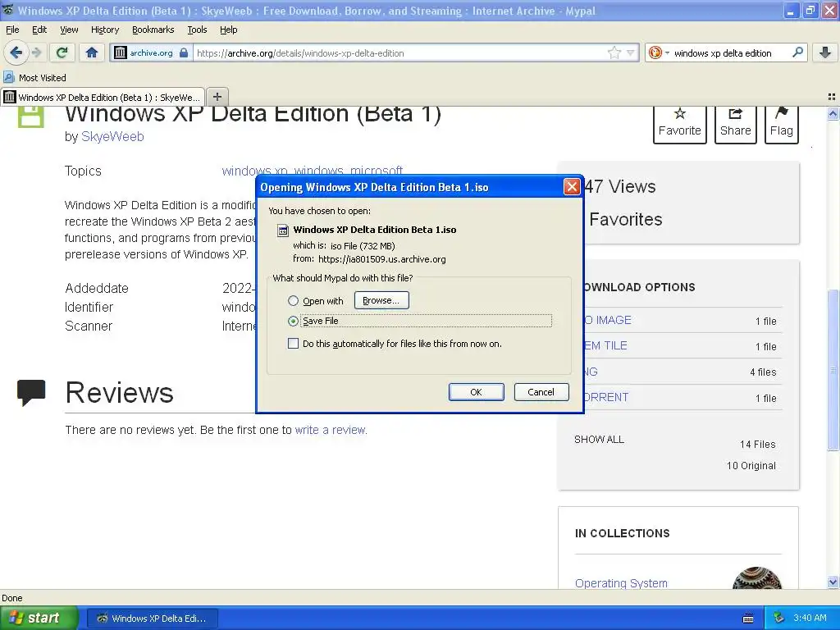Click the List all tabs icon
The width and height of the screenshot is (840, 630).
pos(832,97)
